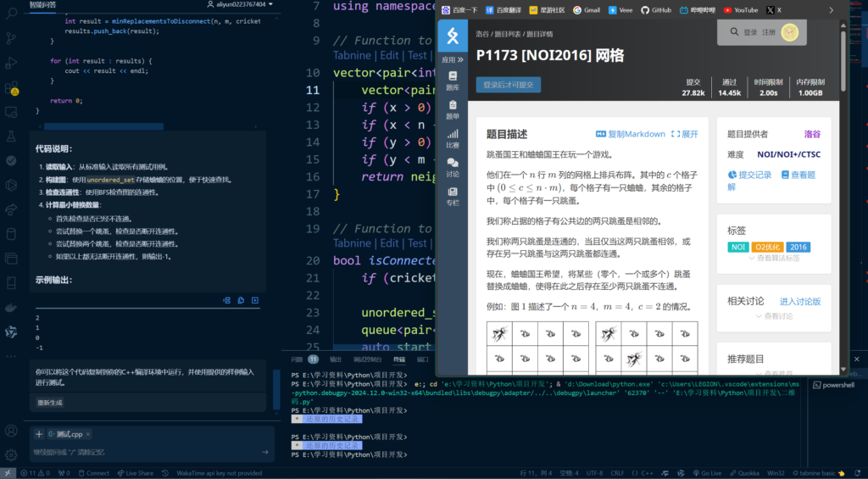The height and width of the screenshot is (479, 868).
Task: Remove the 测试.cpp context file chip
Action: (88, 434)
